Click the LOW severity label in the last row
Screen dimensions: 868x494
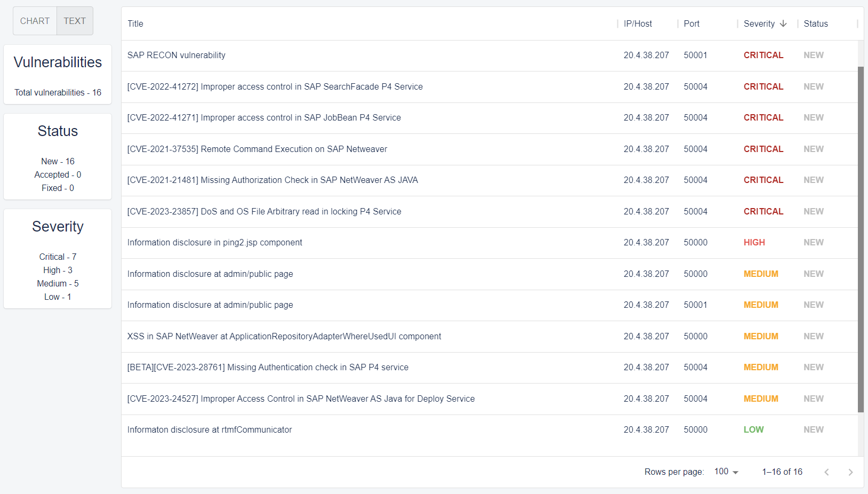pos(753,429)
